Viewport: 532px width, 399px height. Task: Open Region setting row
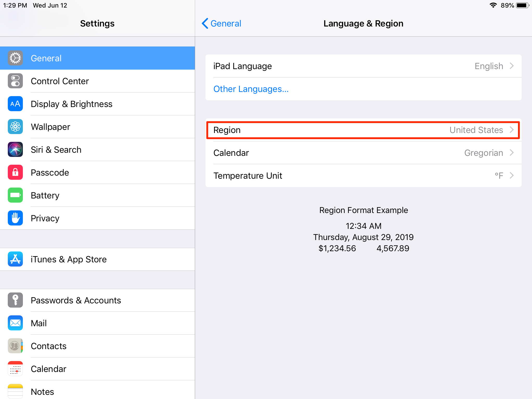(x=363, y=130)
